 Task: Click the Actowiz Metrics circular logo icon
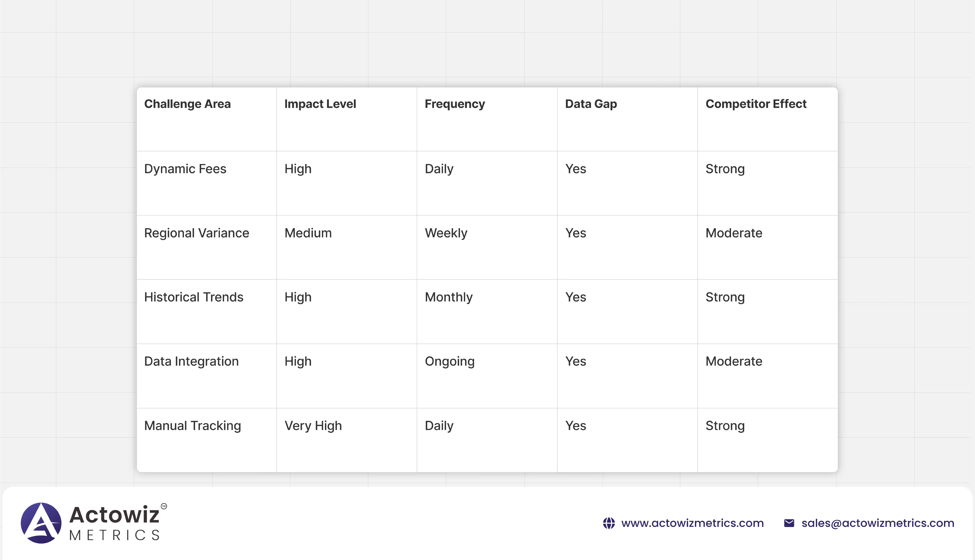[41, 523]
